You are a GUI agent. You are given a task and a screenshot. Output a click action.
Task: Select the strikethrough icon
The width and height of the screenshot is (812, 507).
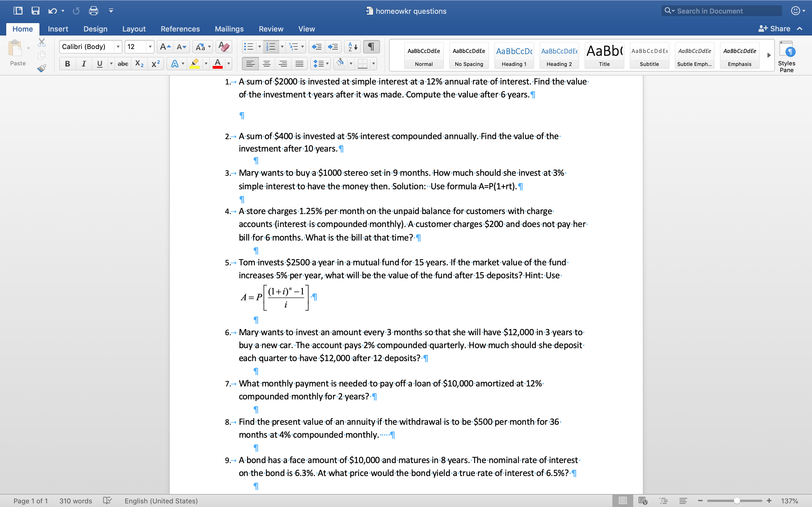pos(122,63)
